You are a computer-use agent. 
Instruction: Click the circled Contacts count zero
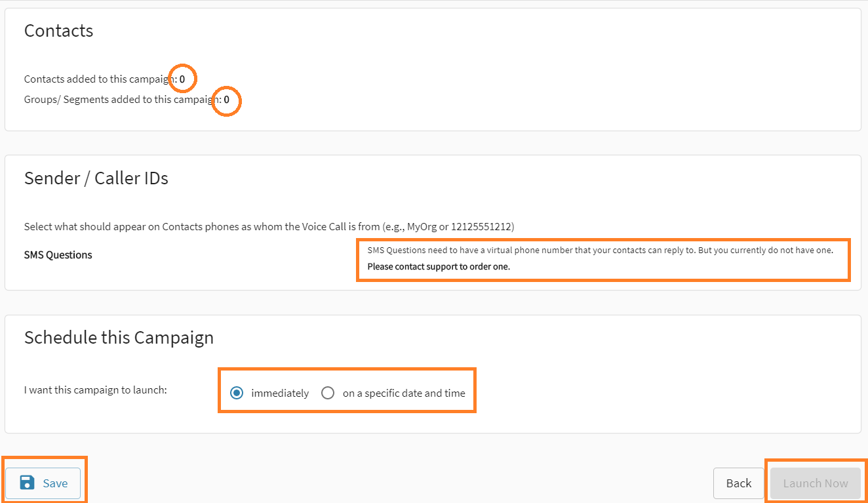point(182,78)
